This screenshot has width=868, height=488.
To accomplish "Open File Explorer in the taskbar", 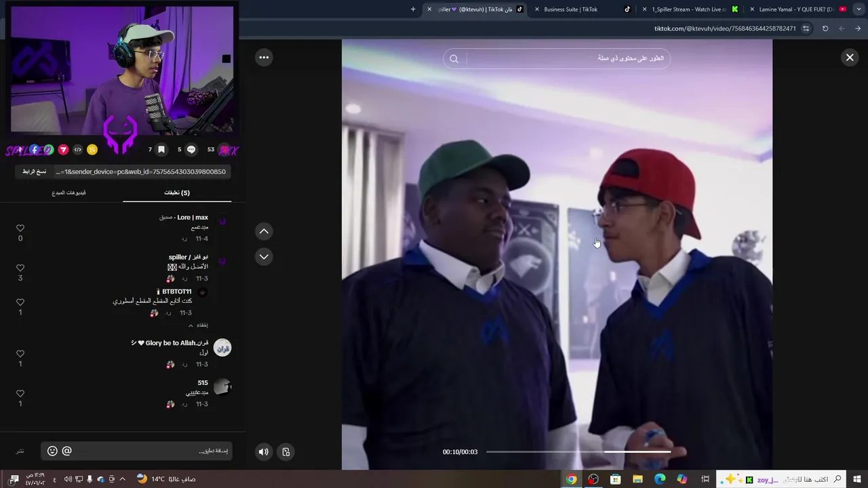I will coord(637,479).
